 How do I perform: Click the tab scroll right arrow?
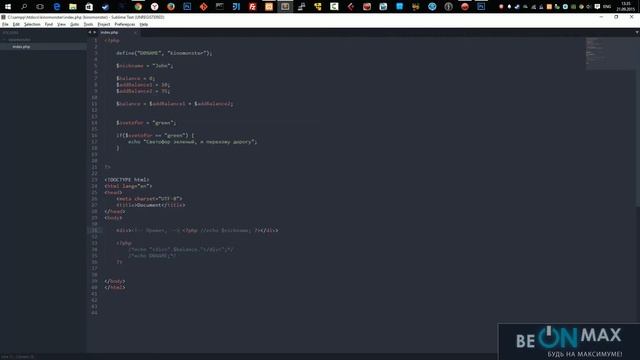[x=95, y=32]
